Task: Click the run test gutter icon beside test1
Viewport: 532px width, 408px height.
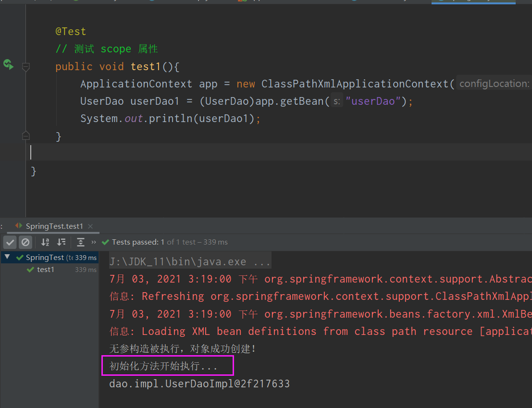Action: pyautogui.click(x=9, y=64)
